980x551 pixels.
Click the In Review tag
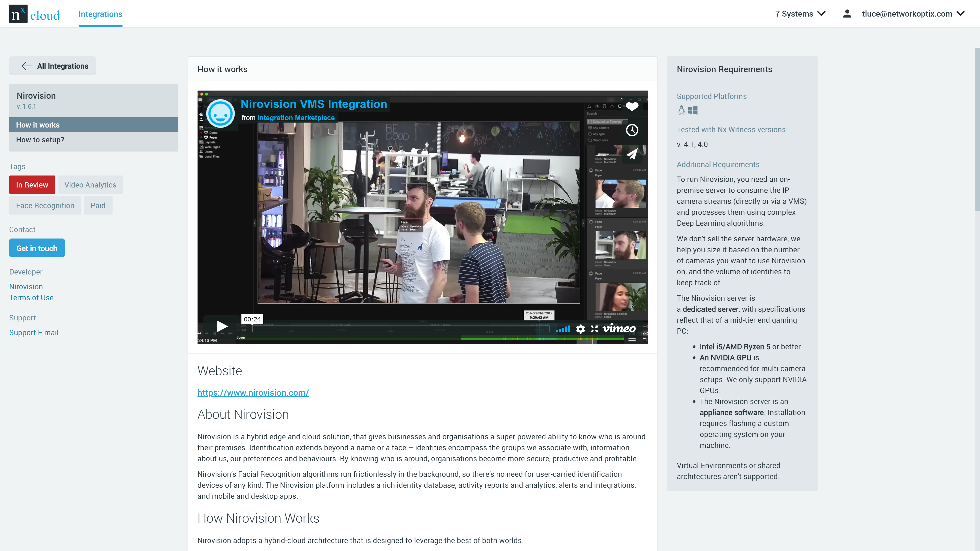point(32,185)
